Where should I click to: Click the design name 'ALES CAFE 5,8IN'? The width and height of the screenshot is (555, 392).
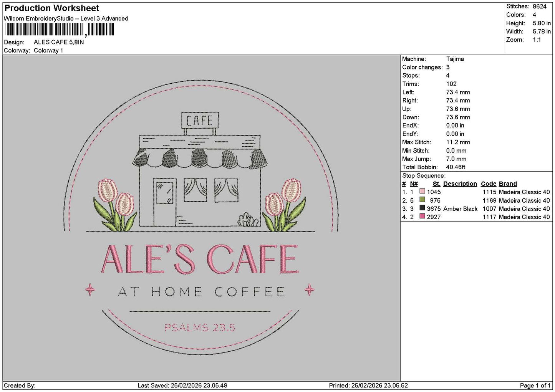click(x=59, y=42)
